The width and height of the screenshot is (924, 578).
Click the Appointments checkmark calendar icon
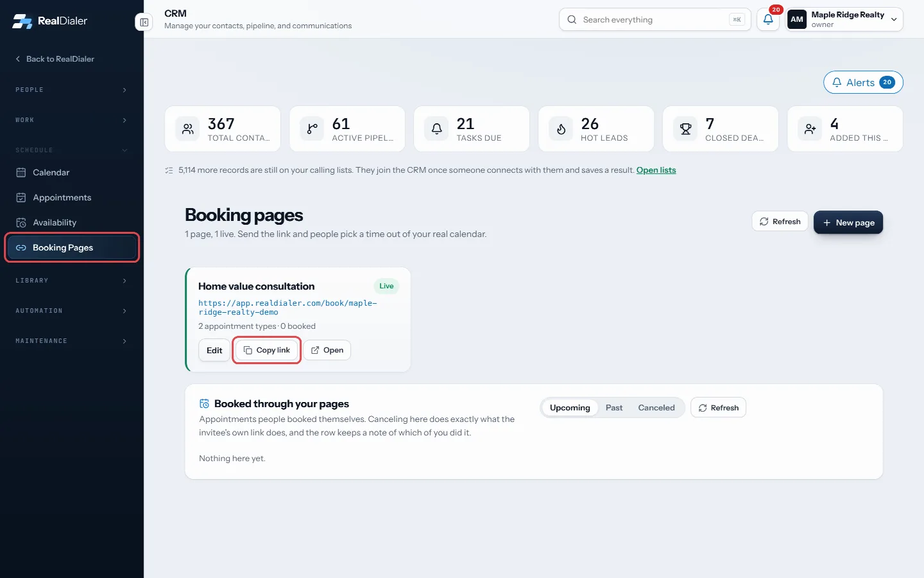(x=21, y=197)
